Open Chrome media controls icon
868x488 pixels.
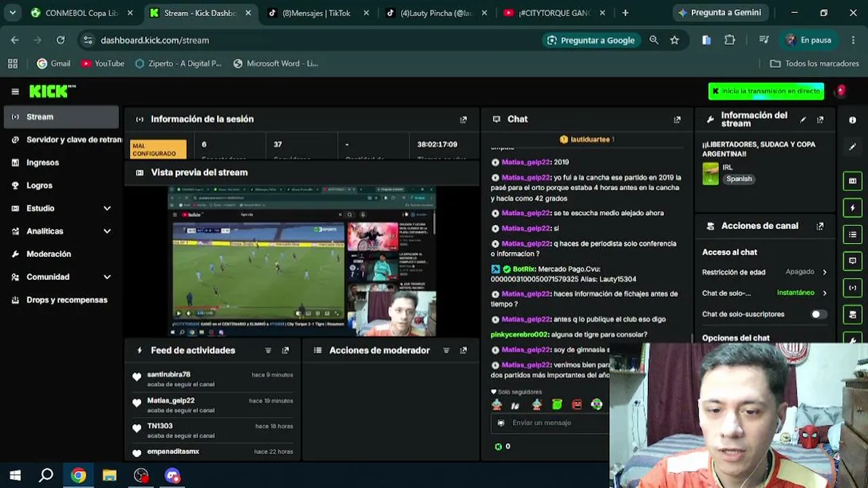764,40
